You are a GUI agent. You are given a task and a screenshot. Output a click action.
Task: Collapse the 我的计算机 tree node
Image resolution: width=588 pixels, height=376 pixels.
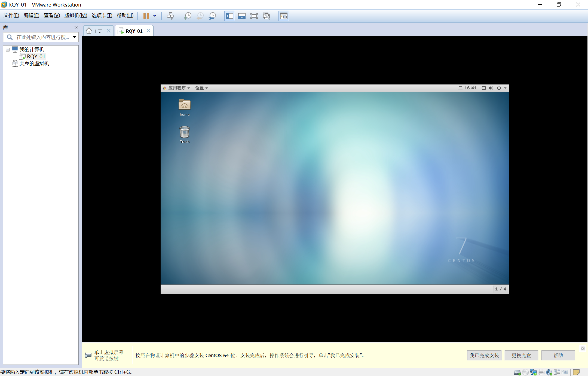pyautogui.click(x=8, y=50)
